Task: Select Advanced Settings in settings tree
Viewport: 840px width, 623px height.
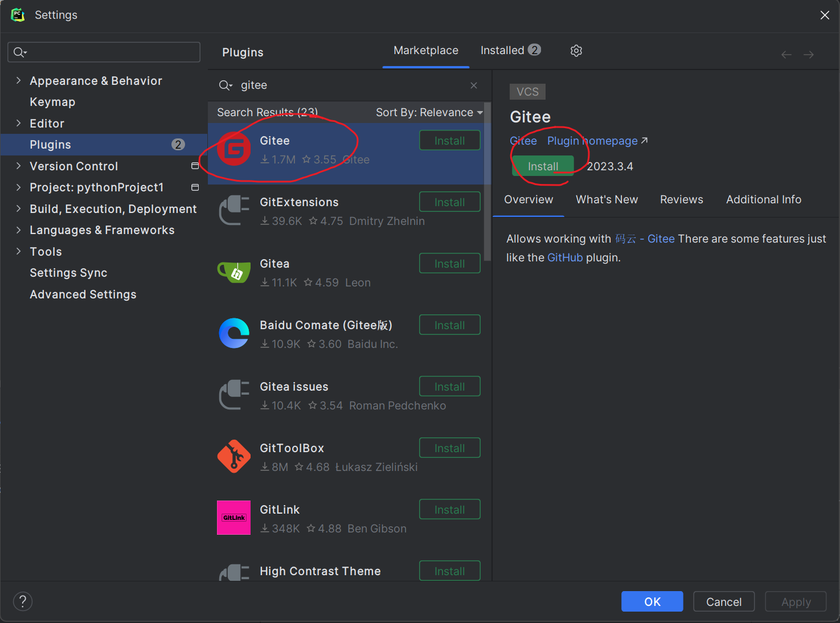Action: point(83,294)
